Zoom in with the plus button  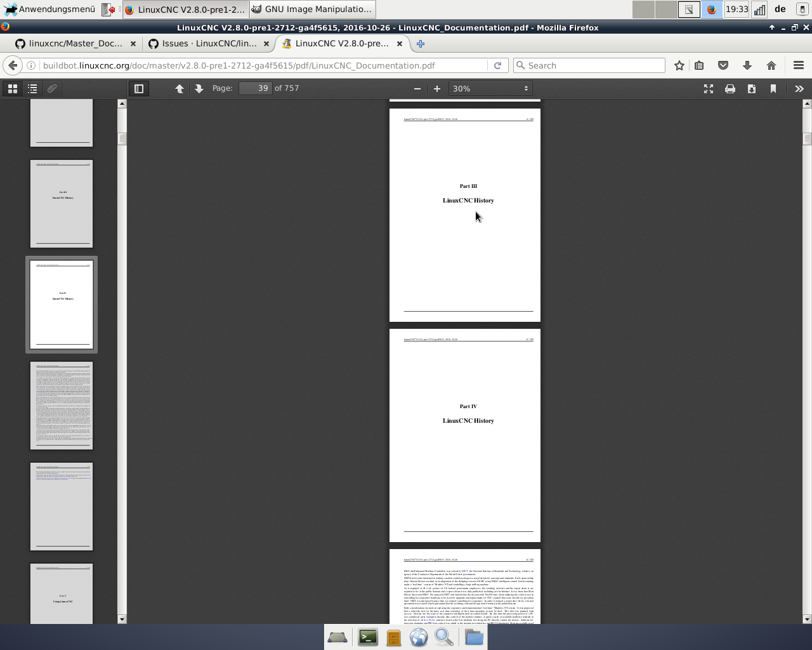(436, 89)
